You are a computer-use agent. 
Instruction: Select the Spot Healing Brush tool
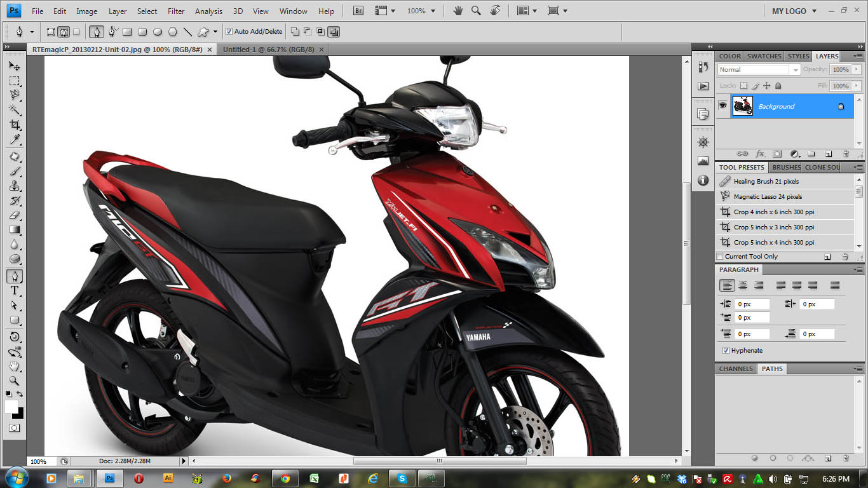click(14, 157)
